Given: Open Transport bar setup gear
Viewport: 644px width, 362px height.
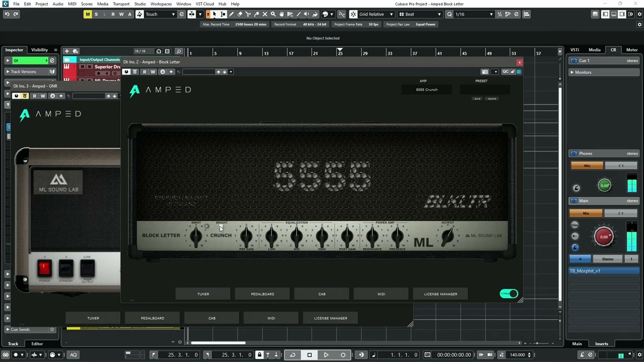Looking at the screenshot, I should pos(639,355).
